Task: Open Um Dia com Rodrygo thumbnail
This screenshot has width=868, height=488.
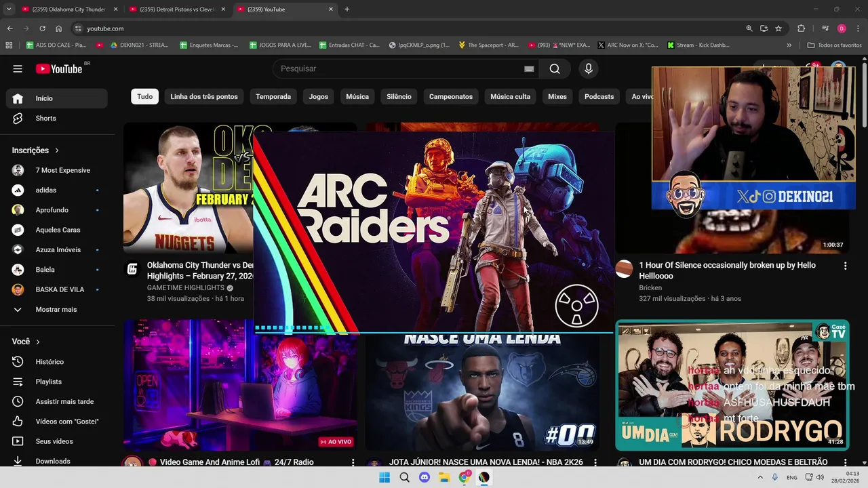Action: point(732,385)
